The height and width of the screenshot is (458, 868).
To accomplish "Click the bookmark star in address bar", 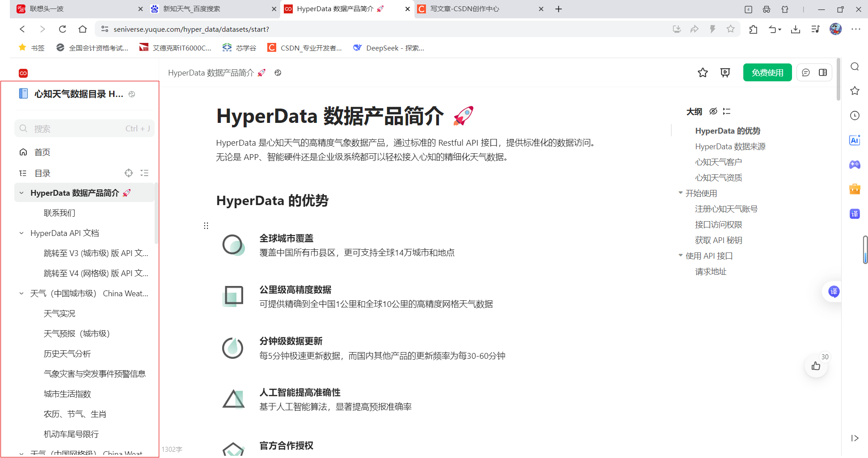I will coord(730,29).
